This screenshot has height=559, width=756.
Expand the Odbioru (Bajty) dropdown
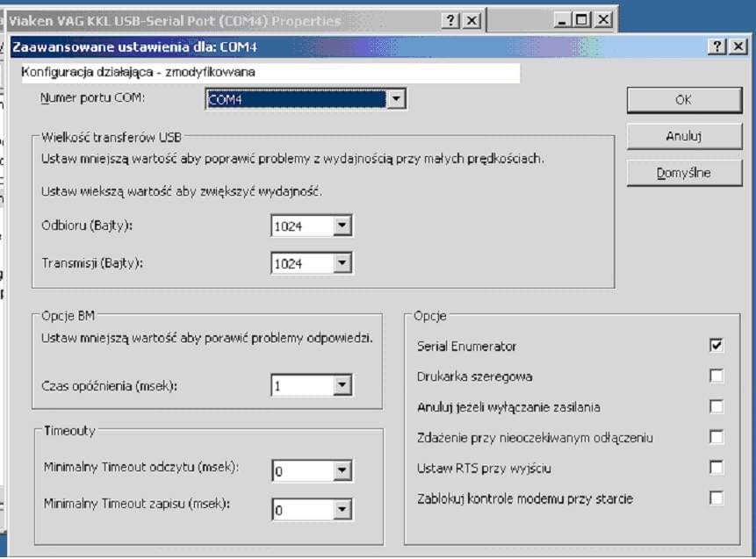(342, 226)
